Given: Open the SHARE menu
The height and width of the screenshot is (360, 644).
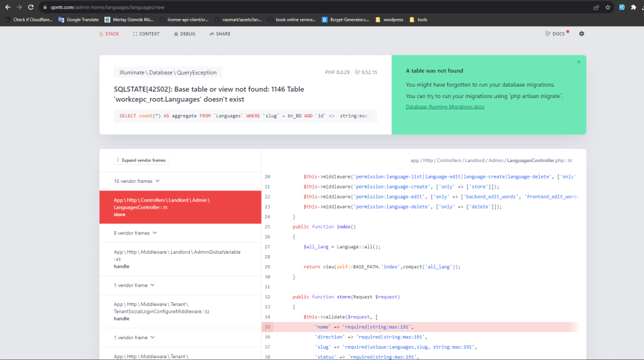Looking at the screenshot, I should [219, 34].
